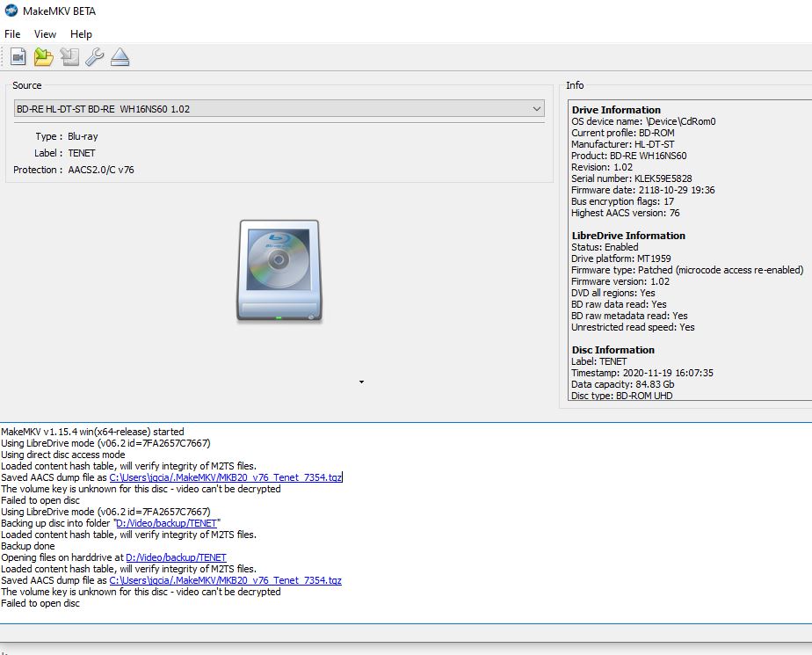Image resolution: width=812 pixels, height=655 pixels.
Task: Open the second MKB20_v76_Tenet_7354.tgz dump link
Action: (225, 580)
